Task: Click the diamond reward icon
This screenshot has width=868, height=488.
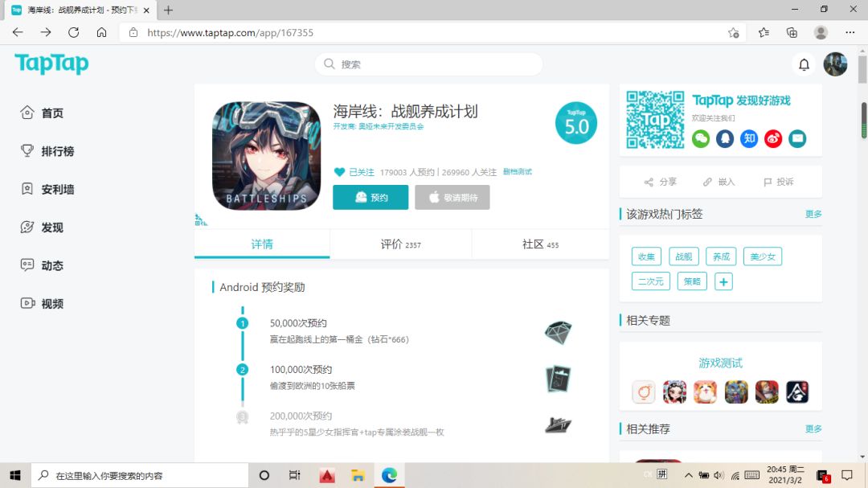Action: click(558, 332)
